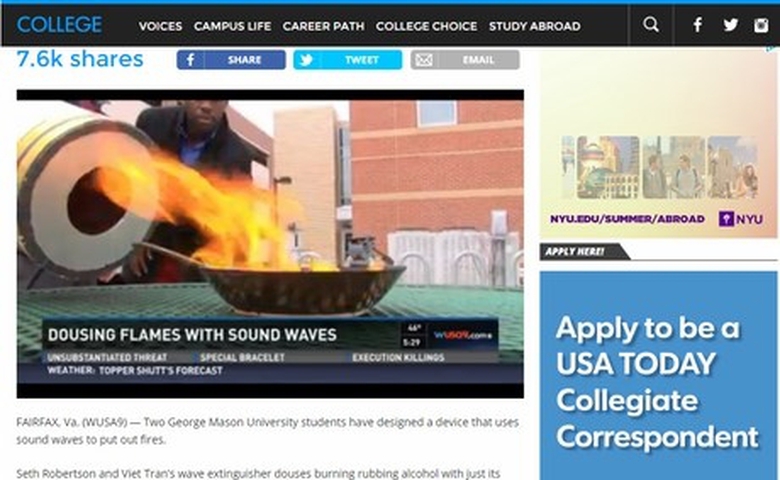Image resolution: width=780 pixels, height=480 pixels.
Task: Go to the VOICES section
Action: 160,26
